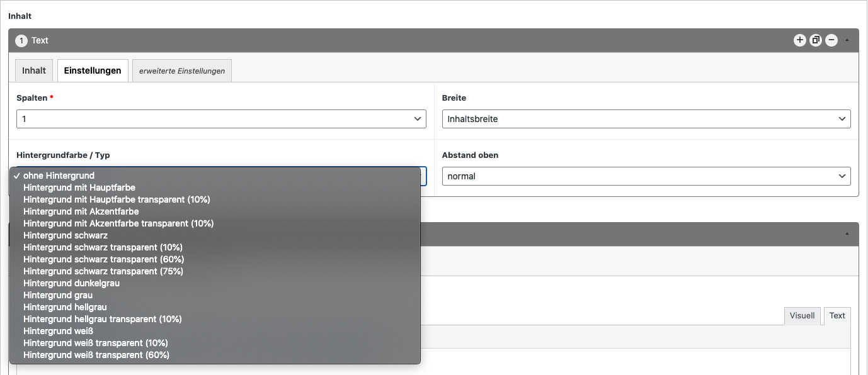Collapse the Text row panel arrow
Image resolution: width=868 pixels, height=375 pixels.
[847, 40]
